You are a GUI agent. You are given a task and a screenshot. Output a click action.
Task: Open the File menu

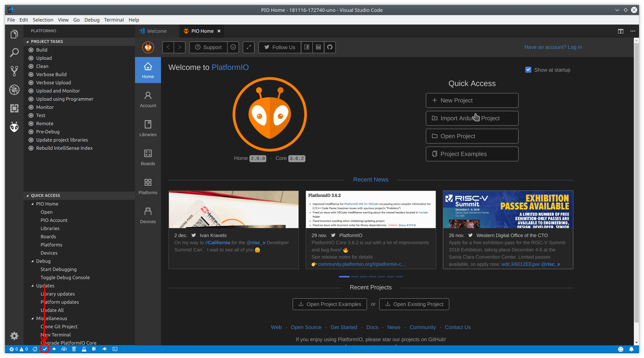click(x=11, y=20)
